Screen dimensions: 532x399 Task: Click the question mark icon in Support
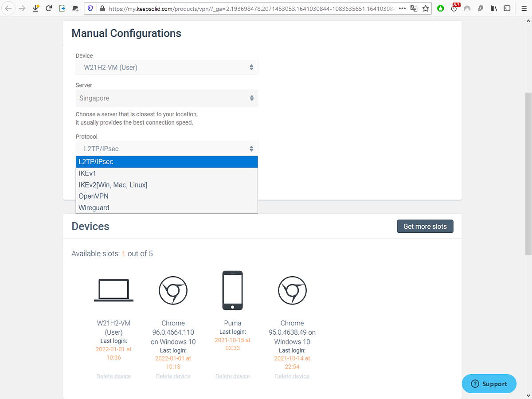click(x=475, y=384)
